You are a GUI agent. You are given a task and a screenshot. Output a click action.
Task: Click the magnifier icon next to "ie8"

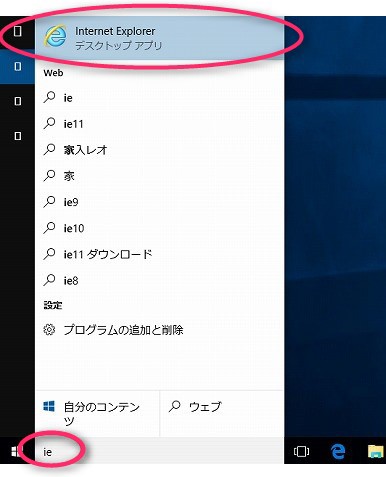tap(49, 280)
